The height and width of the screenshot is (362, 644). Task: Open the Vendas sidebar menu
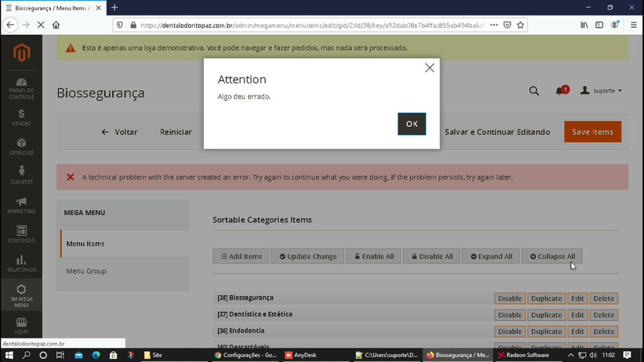pos(21,117)
